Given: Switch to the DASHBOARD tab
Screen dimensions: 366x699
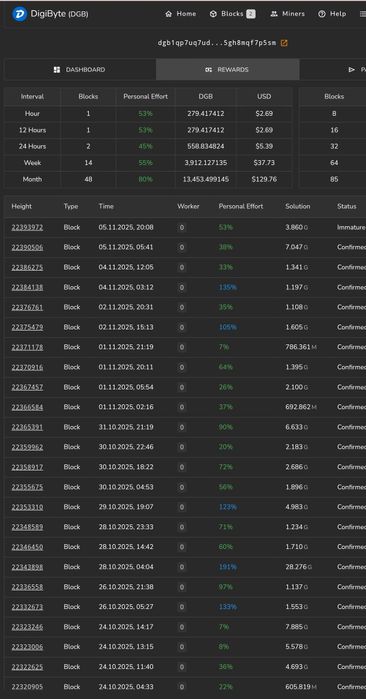Looking at the screenshot, I should (x=80, y=70).
